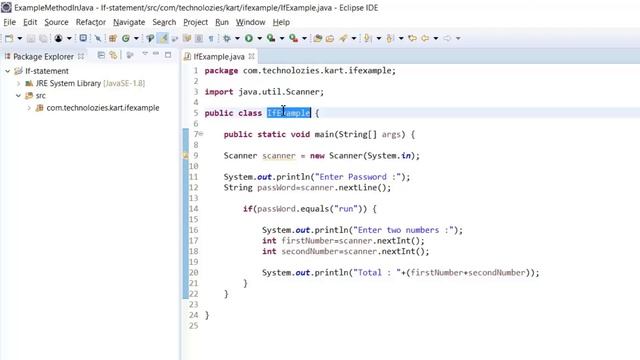Click the Open Type folder icon

(318, 38)
